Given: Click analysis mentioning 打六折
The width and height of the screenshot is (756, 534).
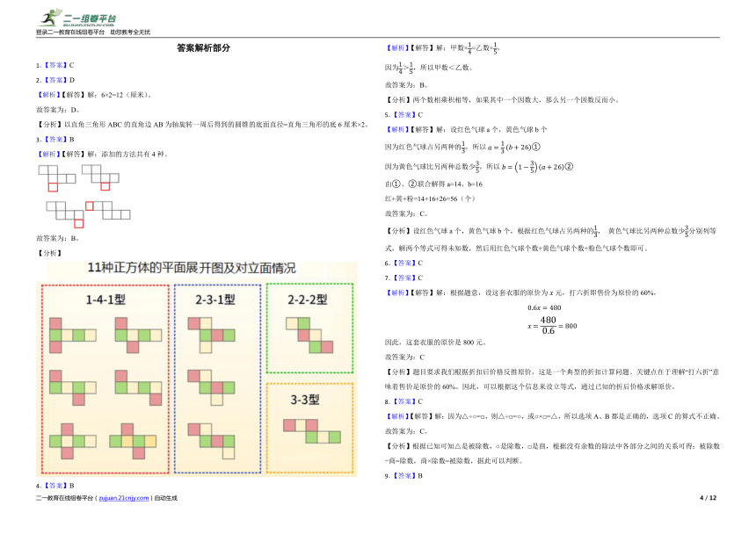Looking at the screenshot, I should click(x=552, y=379).
